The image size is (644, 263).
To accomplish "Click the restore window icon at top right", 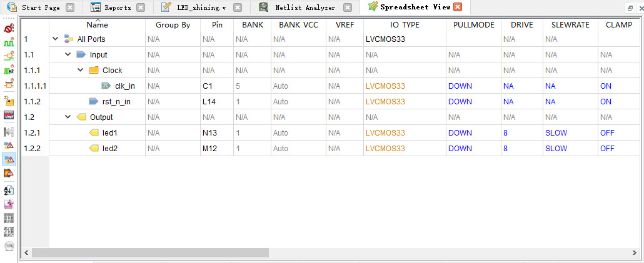I will [x=630, y=7].
